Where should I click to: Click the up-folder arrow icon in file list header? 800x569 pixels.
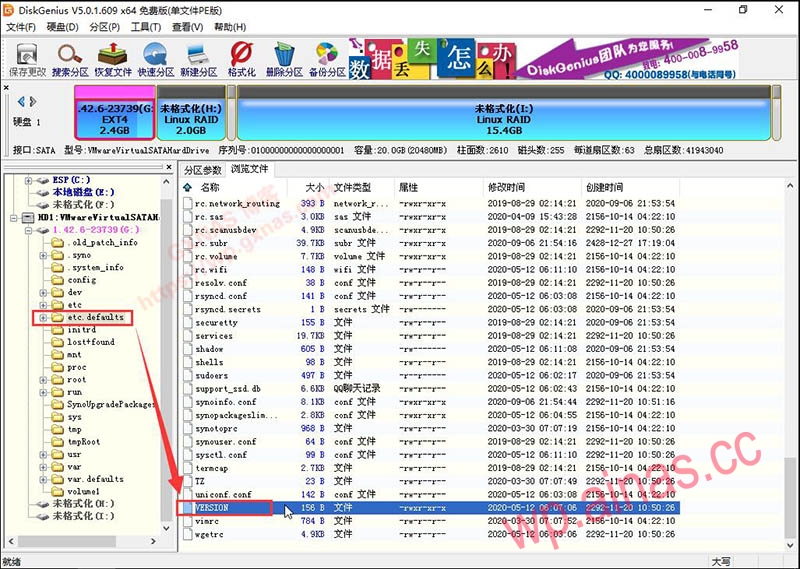coord(188,187)
